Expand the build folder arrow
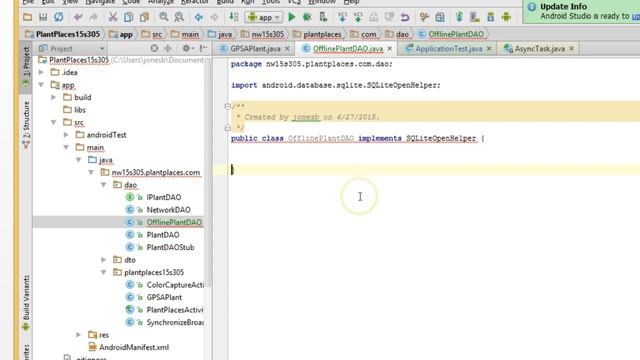 (53, 97)
